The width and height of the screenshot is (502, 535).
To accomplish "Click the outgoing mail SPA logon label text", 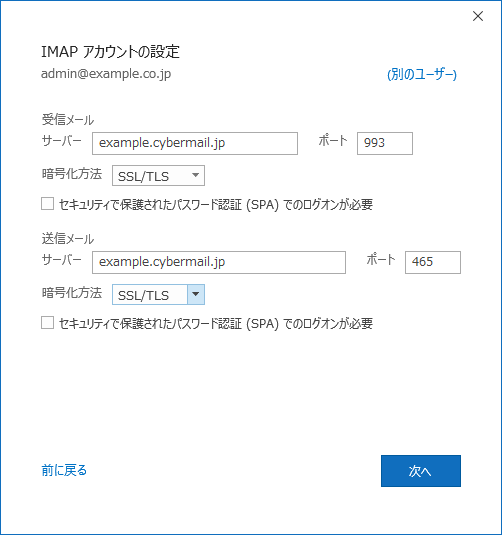I will (x=216, y=323).
